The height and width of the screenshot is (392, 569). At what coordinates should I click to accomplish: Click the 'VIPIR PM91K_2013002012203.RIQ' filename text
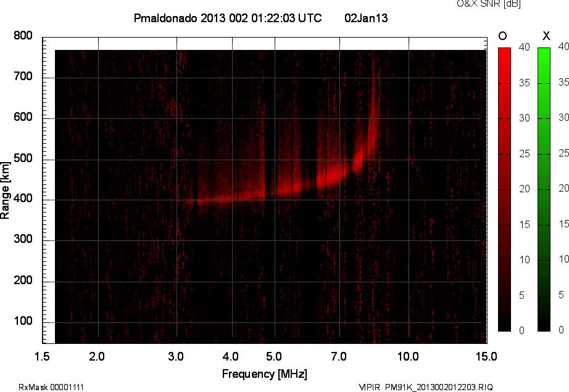point(426,387)
